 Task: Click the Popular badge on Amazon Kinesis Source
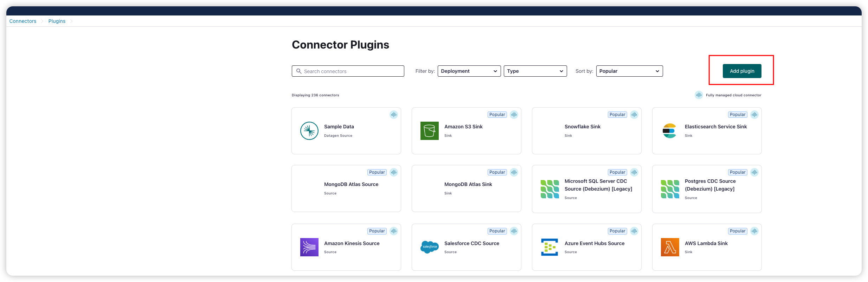point(377,231)
